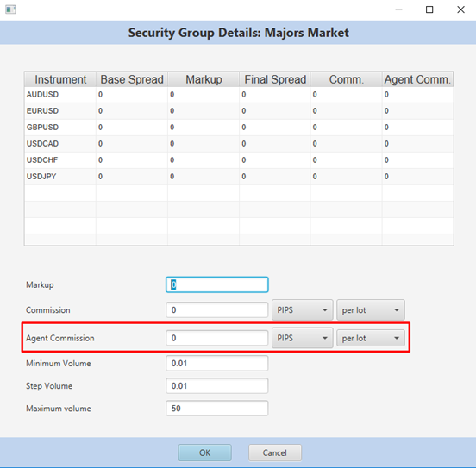This screenshot has height=468, width=476.
Task: Click the application icon in the title bar
Action: [10, 9]
